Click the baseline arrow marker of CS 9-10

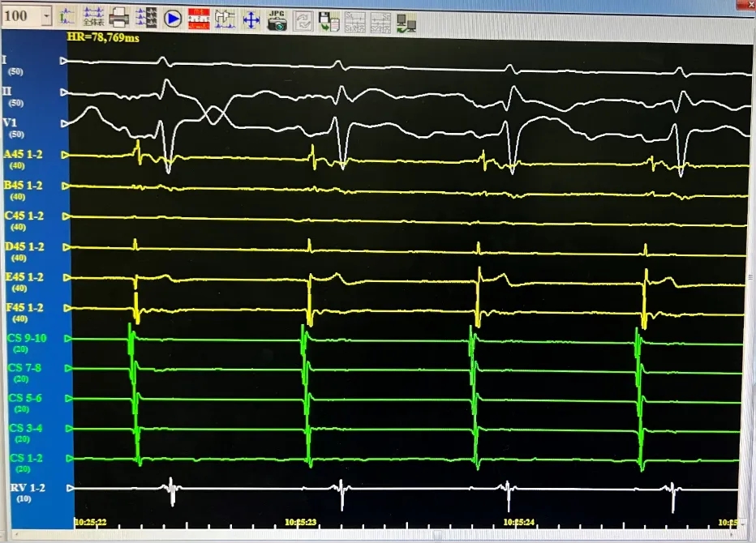coord(68,339)
